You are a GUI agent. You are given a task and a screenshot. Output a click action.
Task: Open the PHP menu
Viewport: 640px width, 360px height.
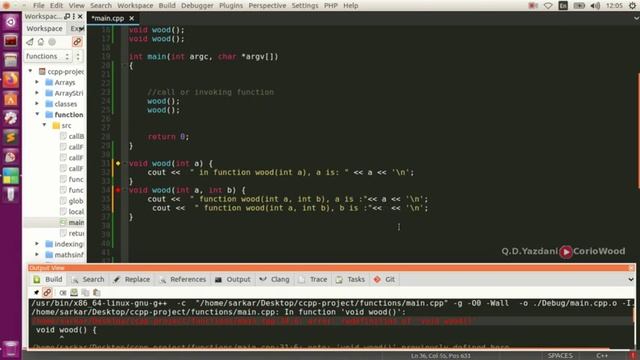click(331, 6)
